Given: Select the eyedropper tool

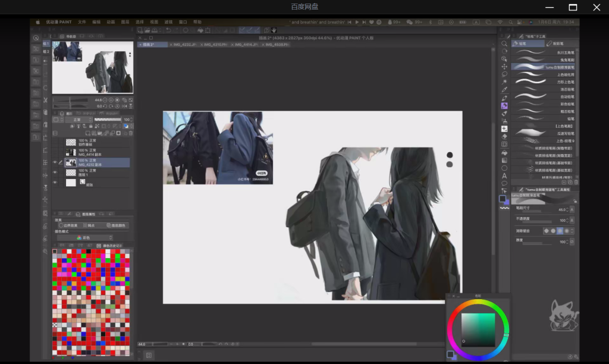Looking at the screenshot, I should pos(504,90).
